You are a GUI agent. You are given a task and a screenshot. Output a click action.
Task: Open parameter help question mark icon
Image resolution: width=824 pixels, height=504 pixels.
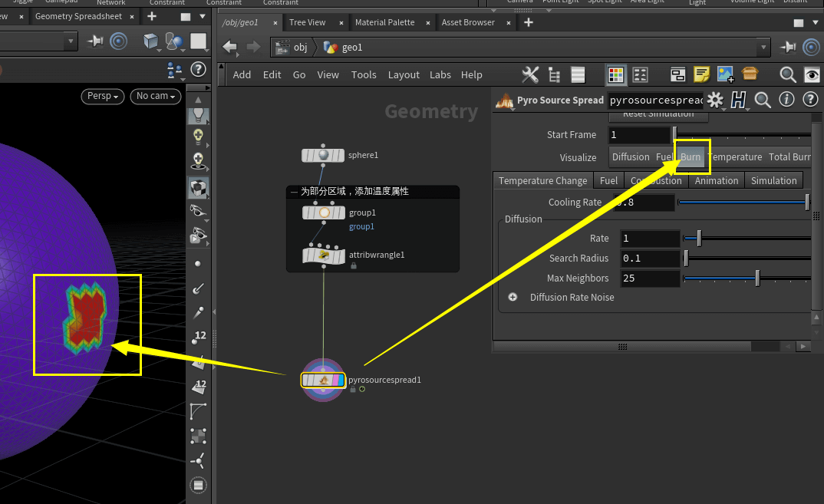point(811,99)
